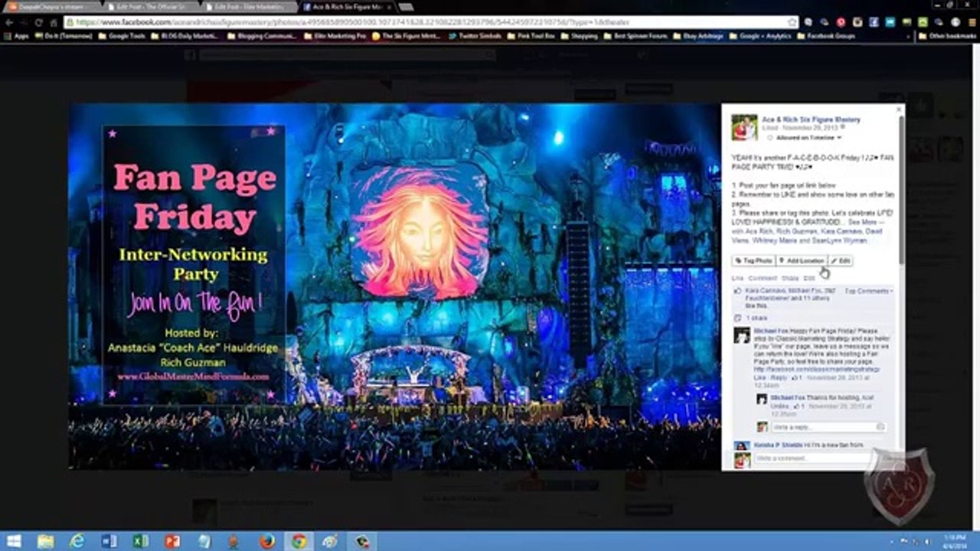The image size is (980, 551).
Task: Open the Apps bookmarks shortcut
Action: click(x=16, y=36)
